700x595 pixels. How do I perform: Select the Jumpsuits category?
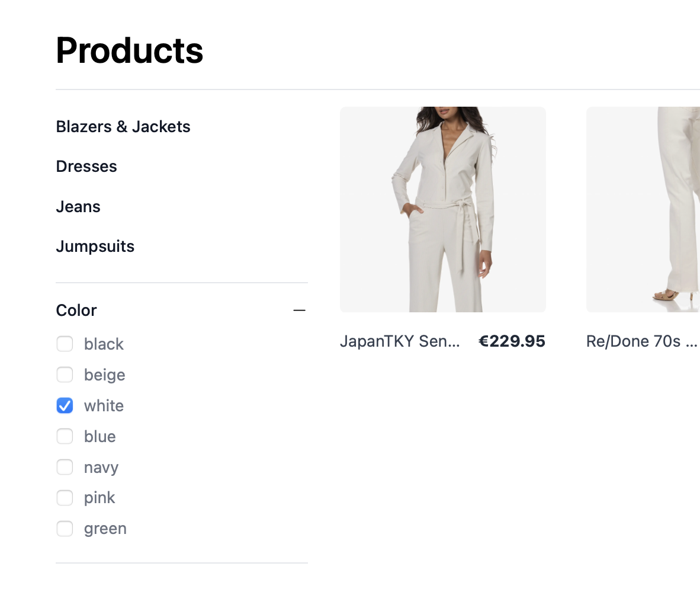(95, 247)
